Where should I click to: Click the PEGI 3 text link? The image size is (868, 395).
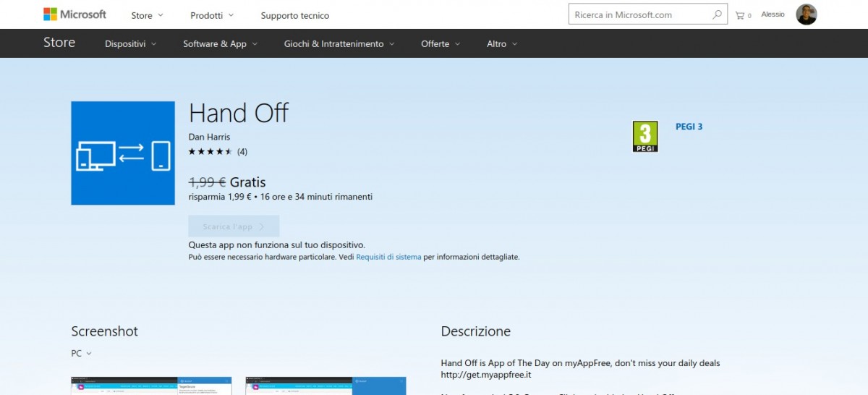coord(689,127)
